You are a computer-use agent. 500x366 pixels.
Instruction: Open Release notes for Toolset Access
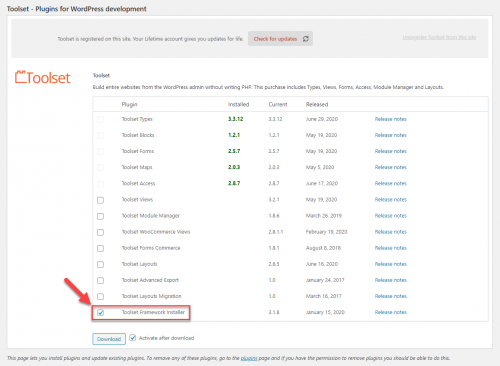(x=391, y=183)
